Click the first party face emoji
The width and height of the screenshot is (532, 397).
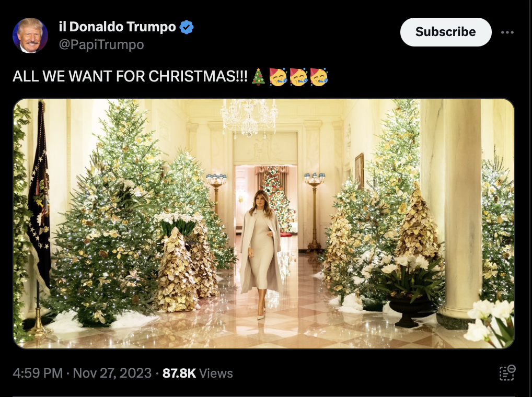tap(278, 77)
